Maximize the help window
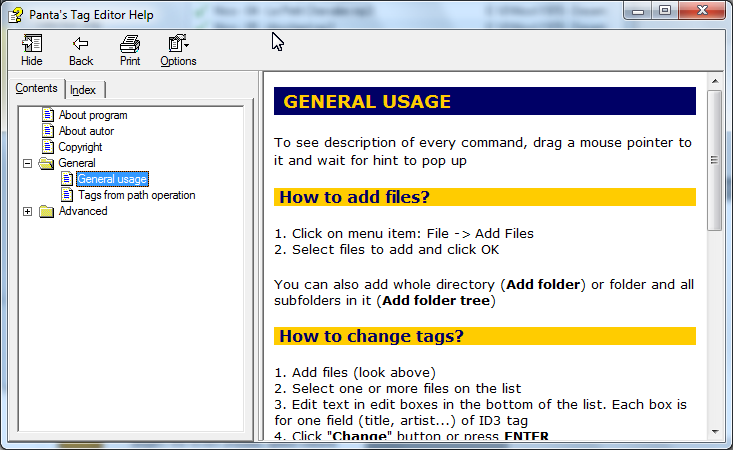The height and width of the screenshot is (450, 733). (665, 11)
